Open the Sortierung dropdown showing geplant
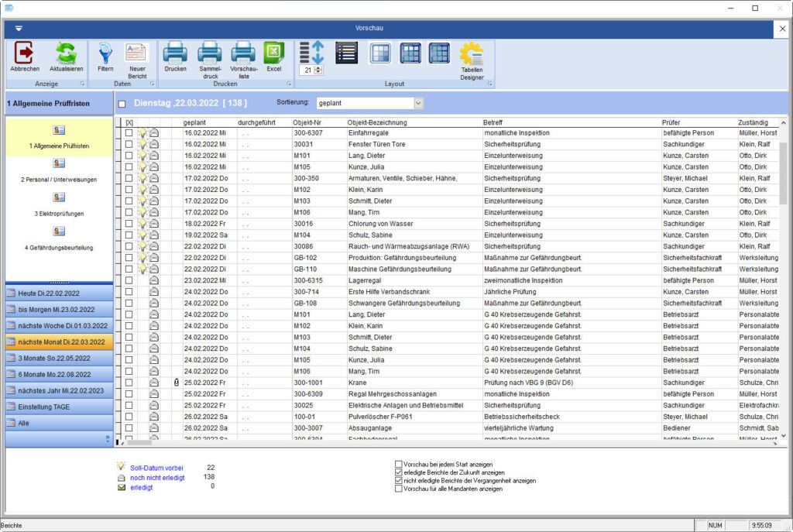 coord(418,102)
